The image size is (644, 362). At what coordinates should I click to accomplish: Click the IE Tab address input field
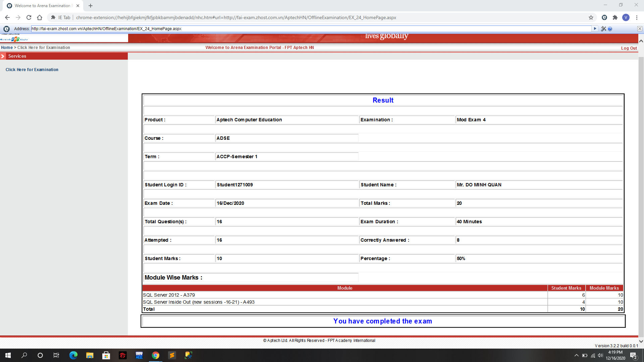pyautogui.click(x=311, y=28)
